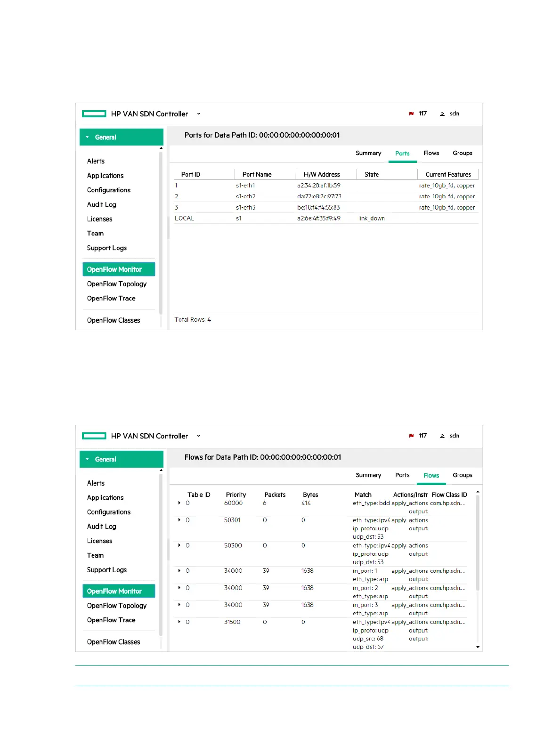Open Audit Log in the Ports page sidebar
The height and width of the screenshot is (746, 560).
[x=101, y=204]
